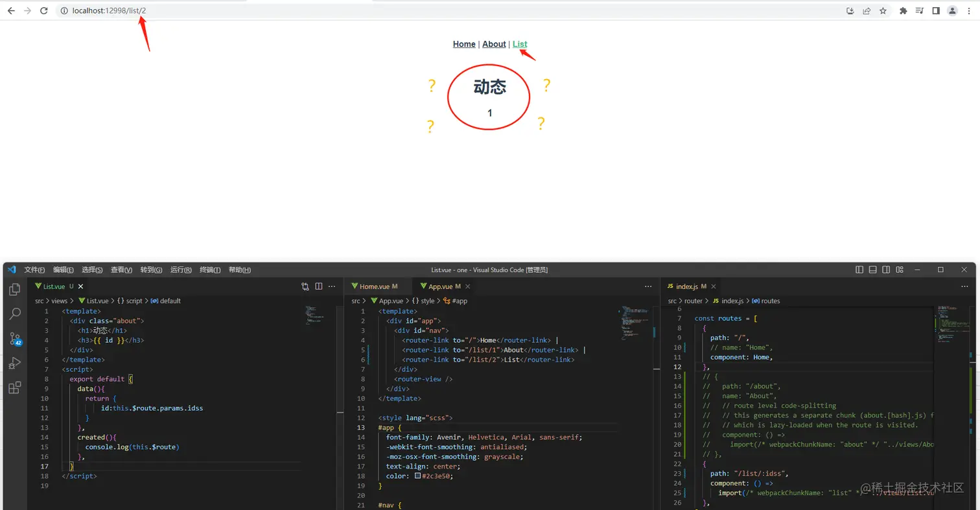
Task: Click the #2c3e50 color swatch in App.vue
Action: pos(417,476)
